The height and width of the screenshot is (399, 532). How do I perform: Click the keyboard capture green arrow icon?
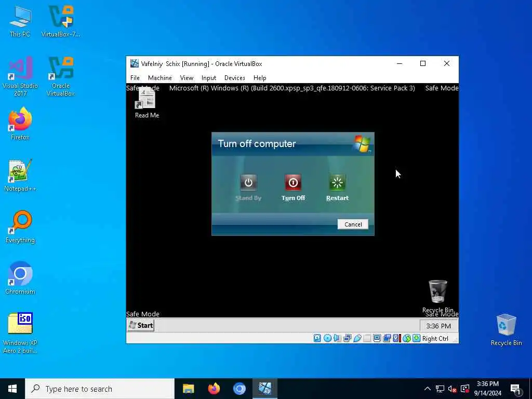pyautogui.click(x=416, y=338)
